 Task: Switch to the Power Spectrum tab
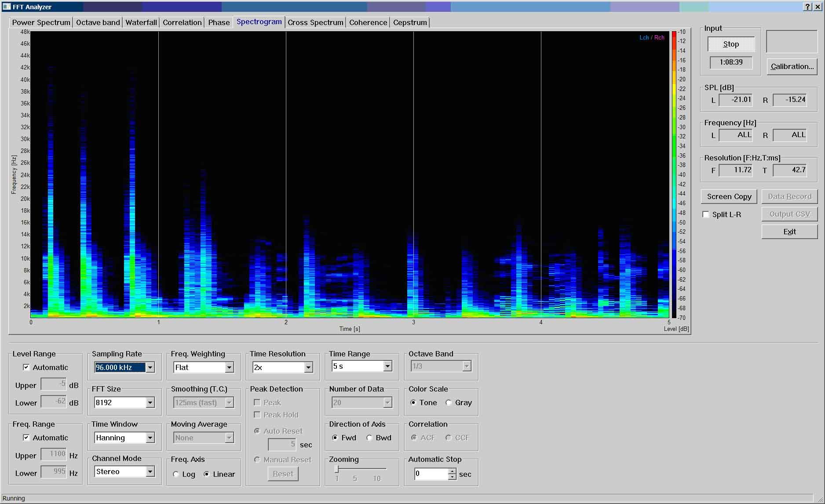(41, 22)
